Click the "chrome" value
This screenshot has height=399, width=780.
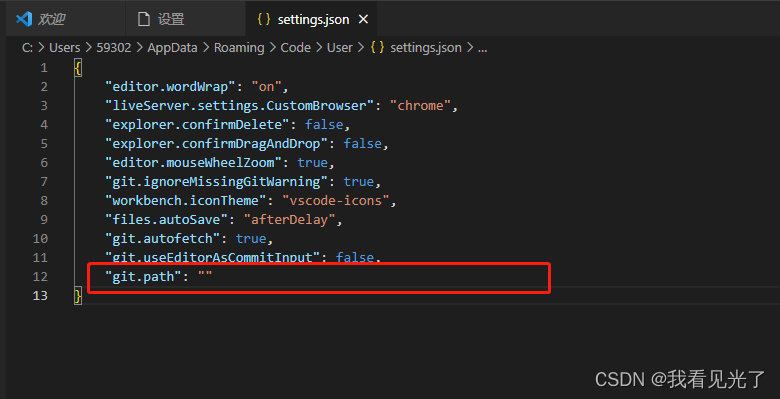click(420, 105)
